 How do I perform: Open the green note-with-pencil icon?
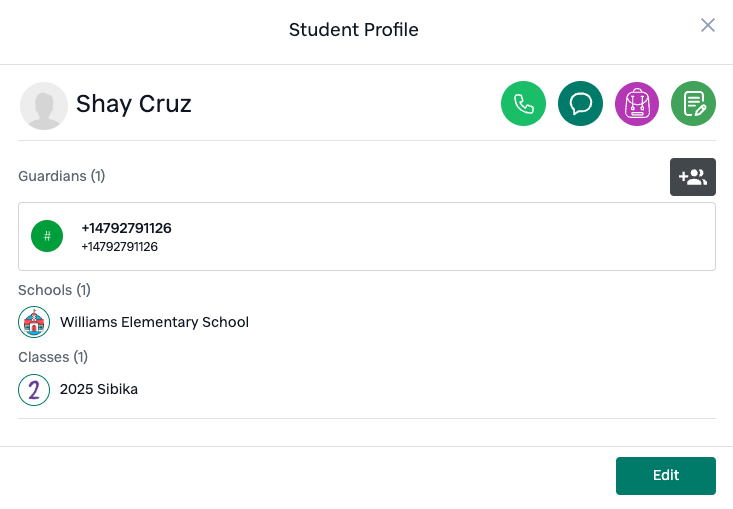pyautogui.click(x=693, y=103)
